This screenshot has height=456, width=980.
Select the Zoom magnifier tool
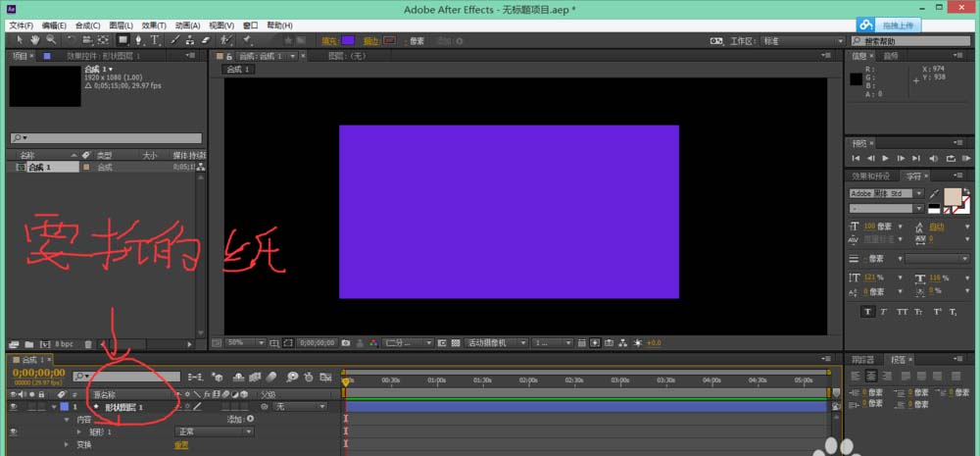[50, 40]
